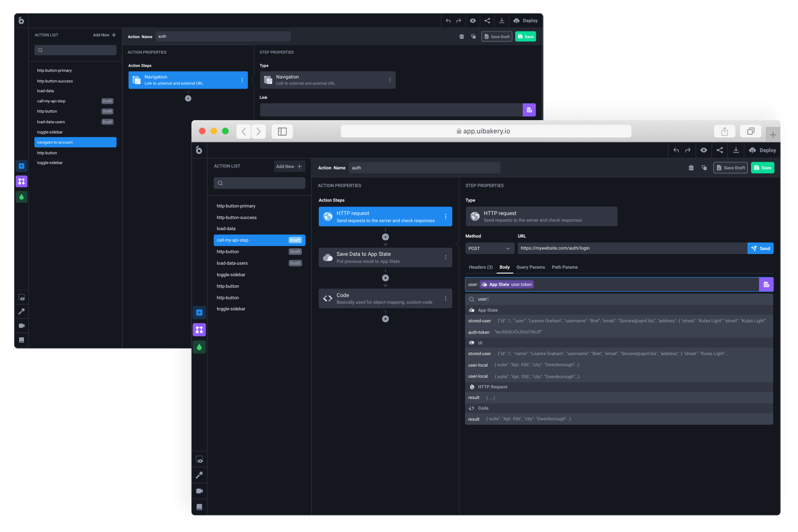This screenshot has width=798, height=532.
Task: Switch to the Query Params tab
Action: (x=530, y=267)
